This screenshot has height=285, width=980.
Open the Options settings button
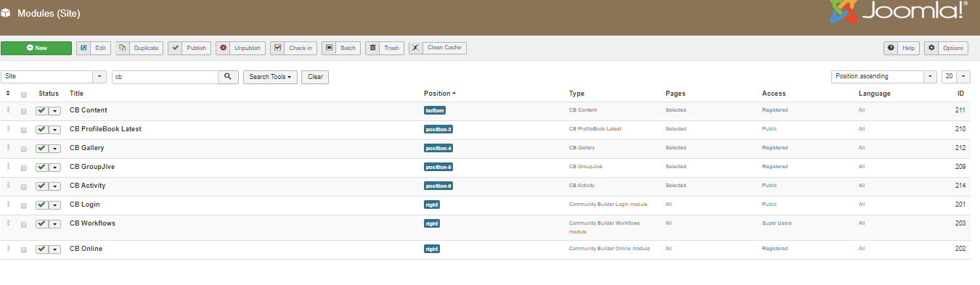click(946, 48)
